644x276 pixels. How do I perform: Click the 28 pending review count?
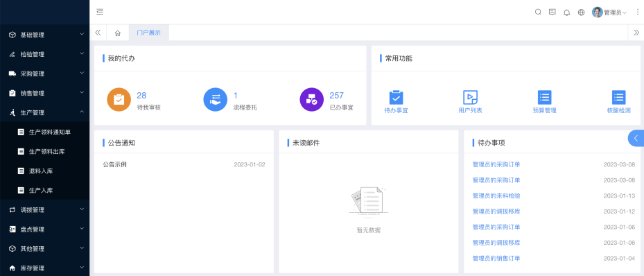pos(141,95)
